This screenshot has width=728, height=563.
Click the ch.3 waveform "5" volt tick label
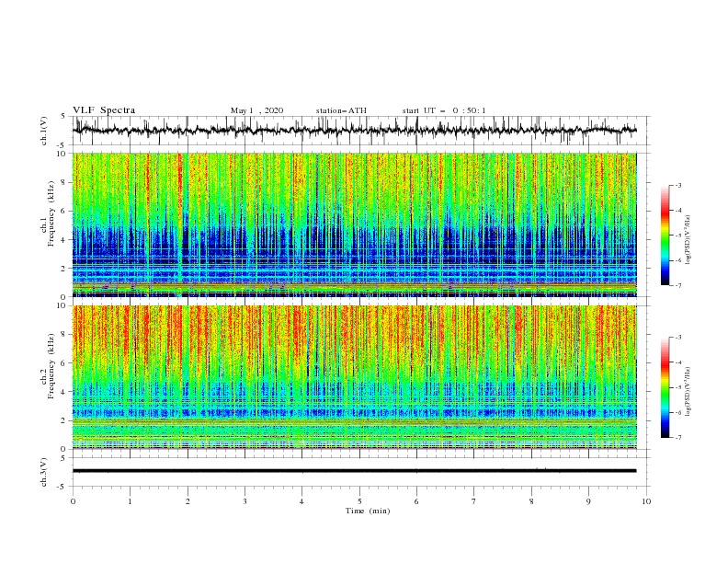[x=63, y=458]
